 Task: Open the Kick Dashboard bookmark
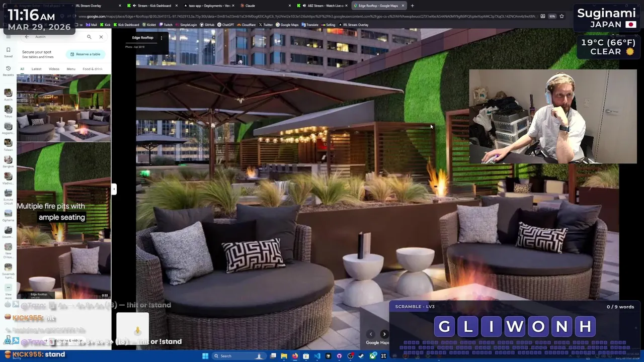pos(126,25)
